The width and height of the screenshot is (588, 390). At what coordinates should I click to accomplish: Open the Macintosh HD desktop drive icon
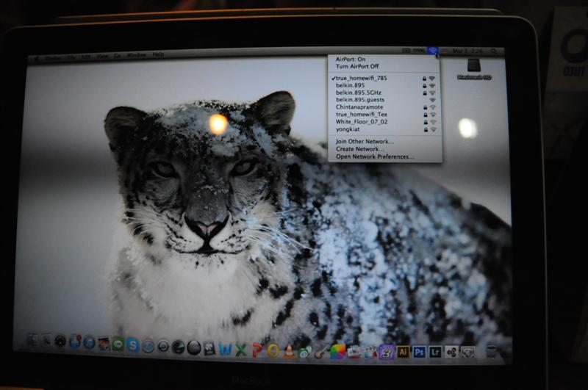[x=474, y=69]
